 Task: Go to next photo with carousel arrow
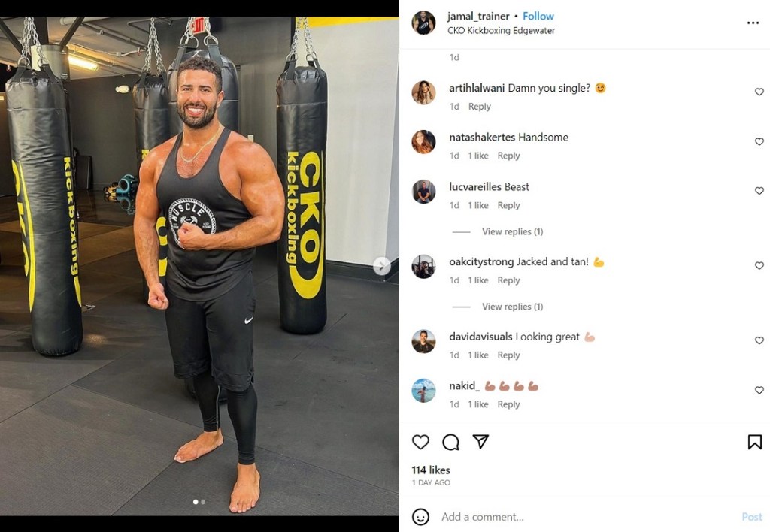pyautogui.click(x=381, y=266)
